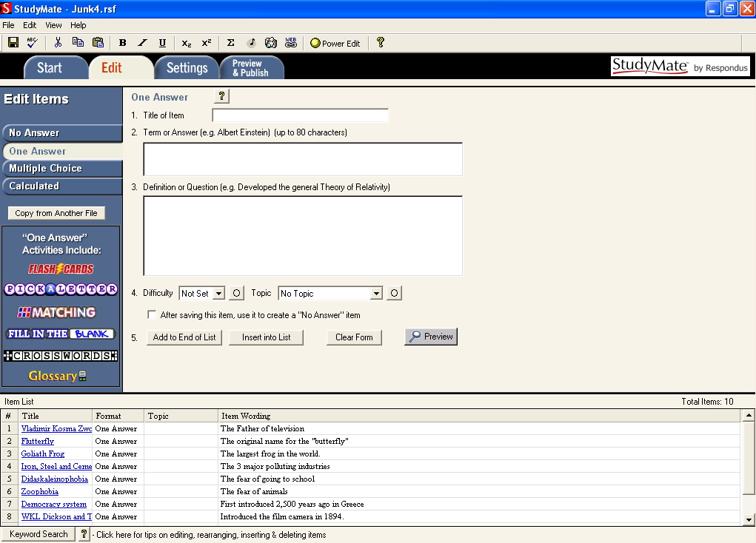The image size is (756, 543).
Task: Open the Zoophobia item link
Action: pyautogui.click(x=39, y=491)
